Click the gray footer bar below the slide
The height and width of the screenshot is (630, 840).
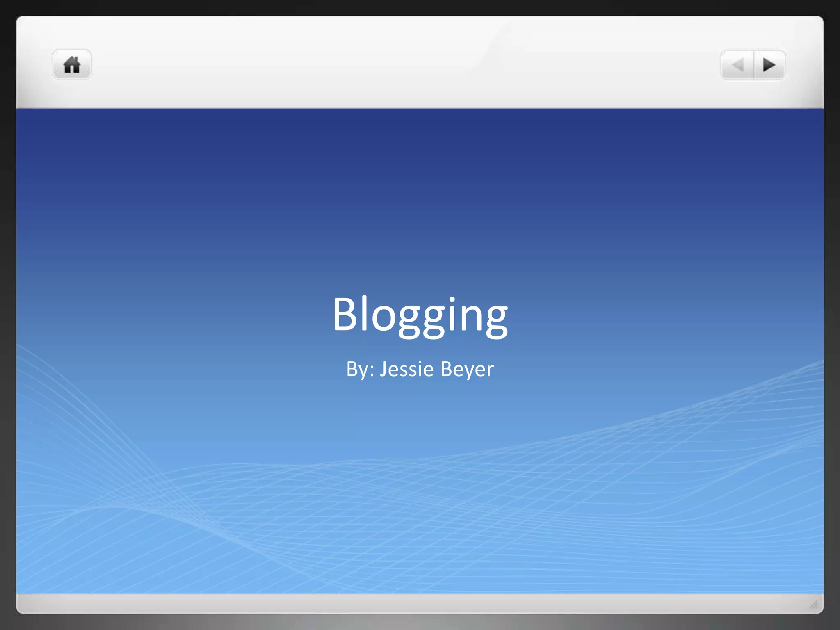tap(420, 603)
